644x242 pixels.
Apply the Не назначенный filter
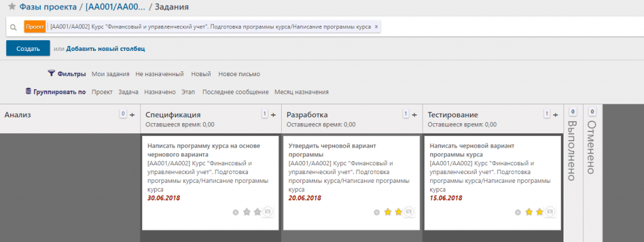point(159,74)
